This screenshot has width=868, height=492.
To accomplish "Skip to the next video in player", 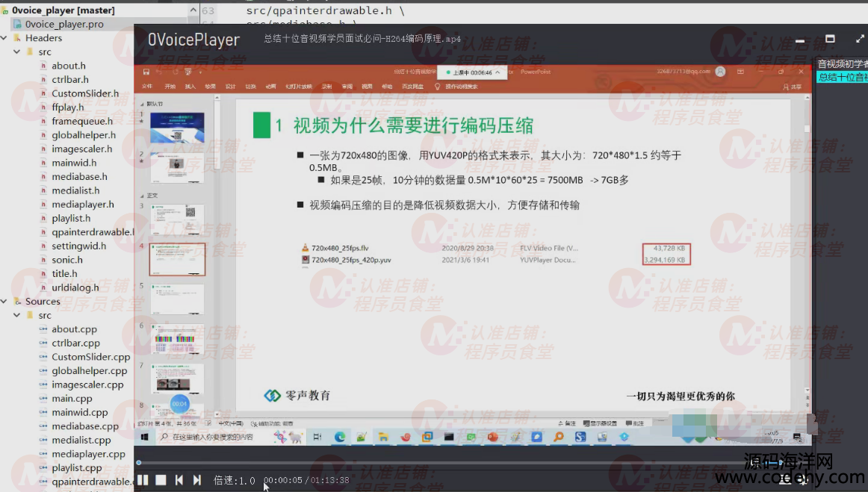I will 197,480.
